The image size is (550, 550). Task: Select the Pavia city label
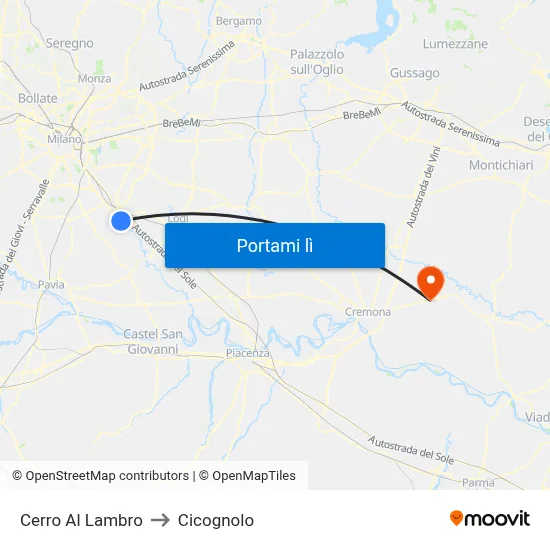tap(51, 284)
